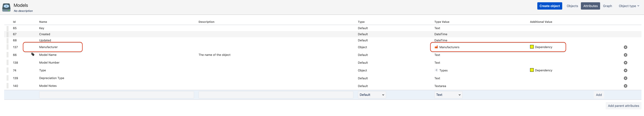Screen dimensions: 644x116
Task: Click the Manufacturers type value text
Action: coord(449,47)
